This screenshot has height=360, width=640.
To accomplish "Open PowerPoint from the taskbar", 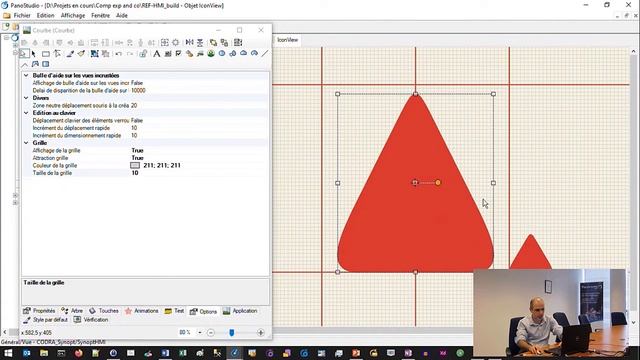I will (x=356, y=353).
